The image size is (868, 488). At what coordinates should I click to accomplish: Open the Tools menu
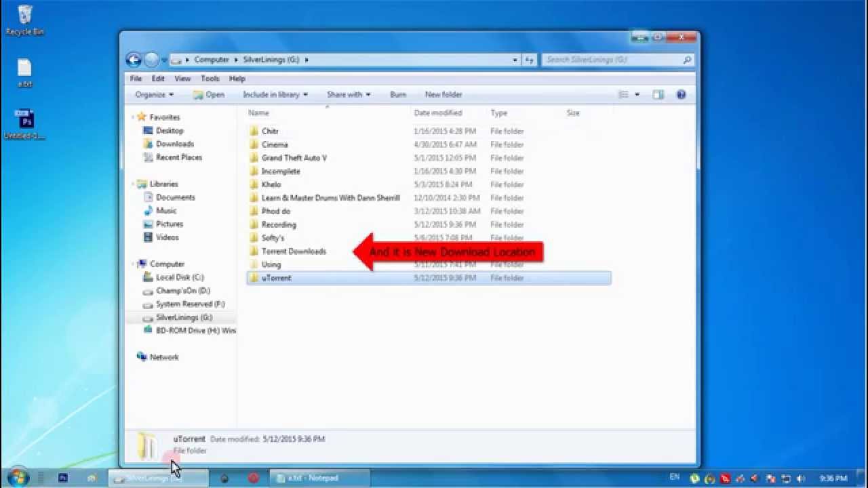pyautogui.click(x=210, y=79)
